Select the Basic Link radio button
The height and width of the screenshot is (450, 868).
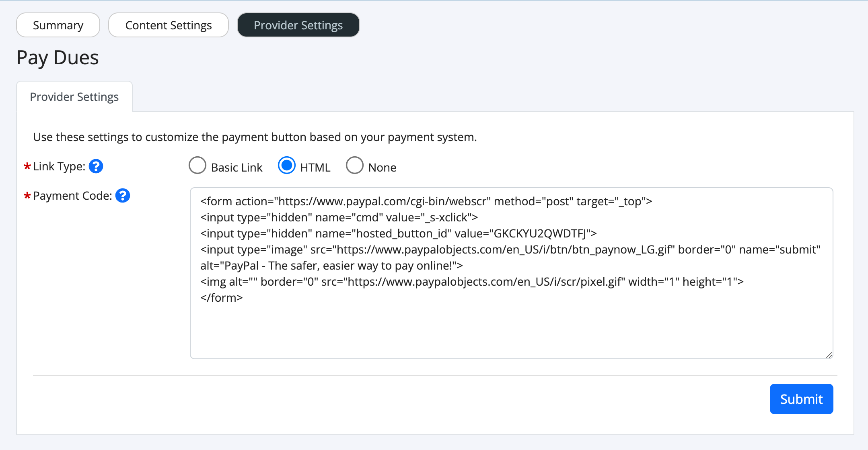[x=197, y=165]
